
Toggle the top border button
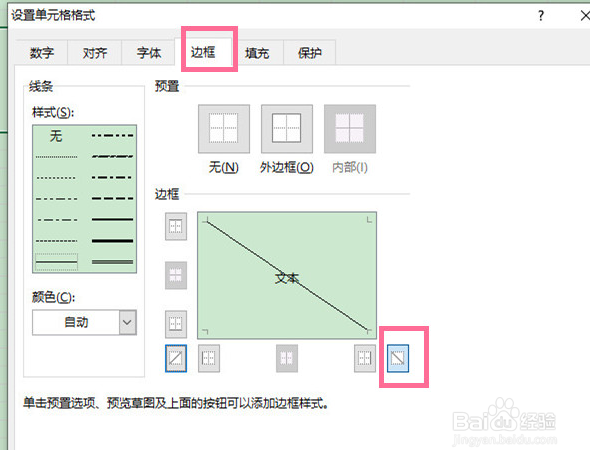pos(176,227)
